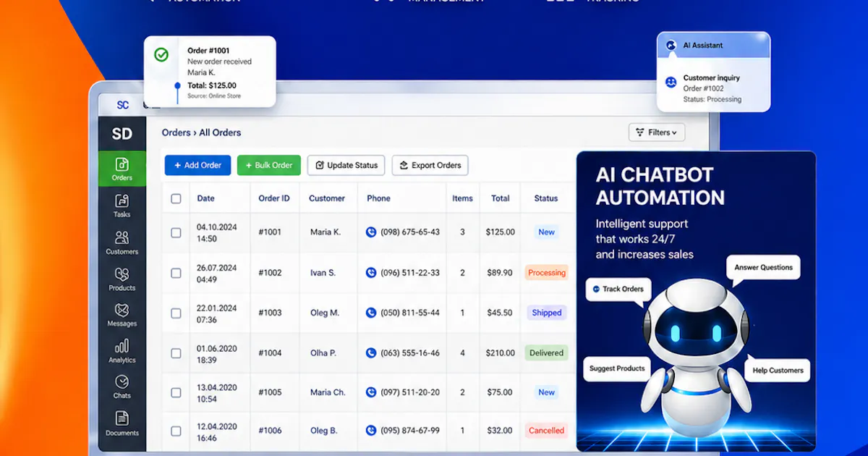Check the box for order #1004
868x456 pixels.
click(176, 353)
